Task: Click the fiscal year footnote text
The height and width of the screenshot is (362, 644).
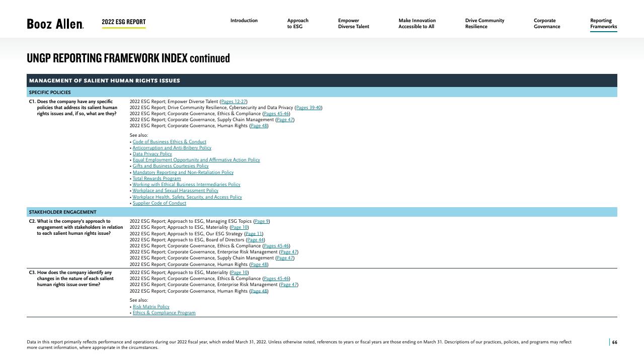Action: pyautogui.click(x=299, y=345)
